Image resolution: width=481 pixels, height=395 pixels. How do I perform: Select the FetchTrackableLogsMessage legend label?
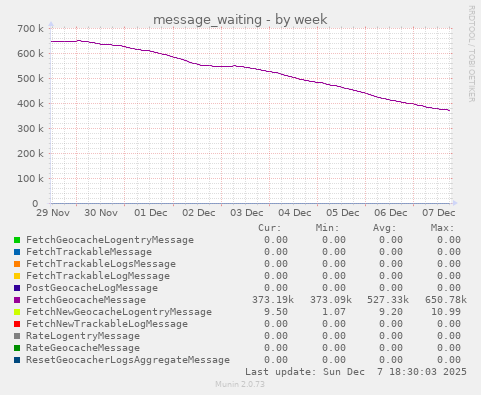tap(101, 264)
